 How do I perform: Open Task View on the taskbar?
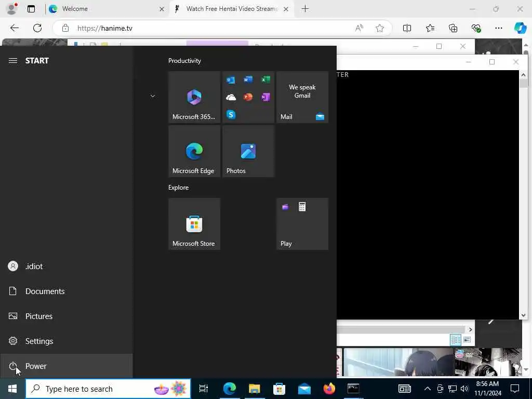coord(203,389)
